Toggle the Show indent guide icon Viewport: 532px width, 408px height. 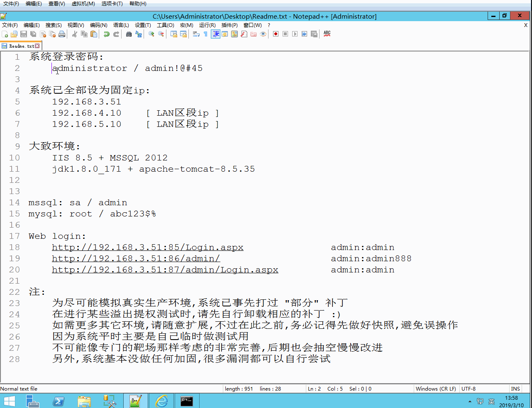[215, 34]
